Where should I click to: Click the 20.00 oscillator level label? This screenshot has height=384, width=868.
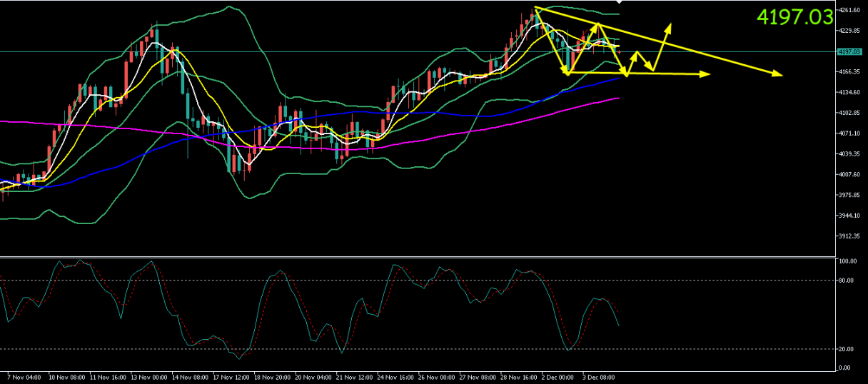(x=847, y=349)
